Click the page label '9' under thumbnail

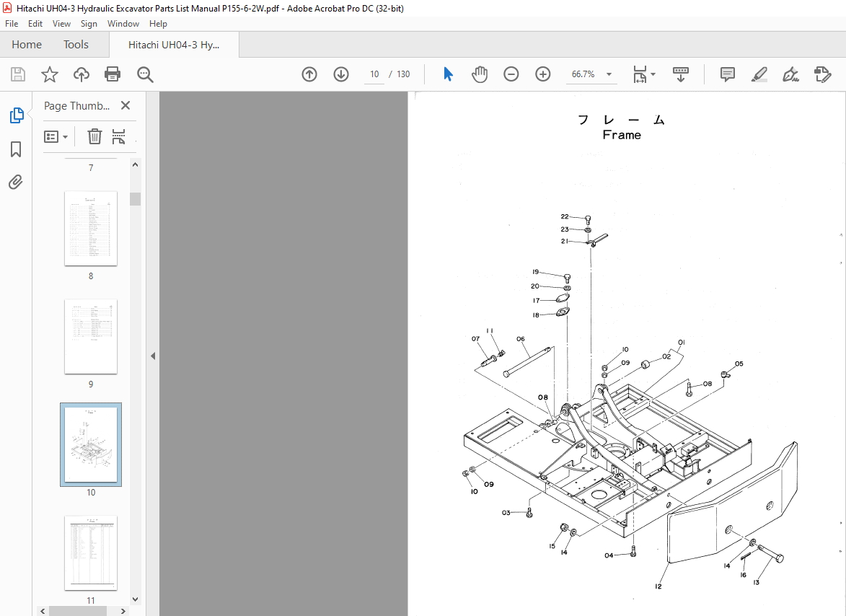(x=91, y=384)
